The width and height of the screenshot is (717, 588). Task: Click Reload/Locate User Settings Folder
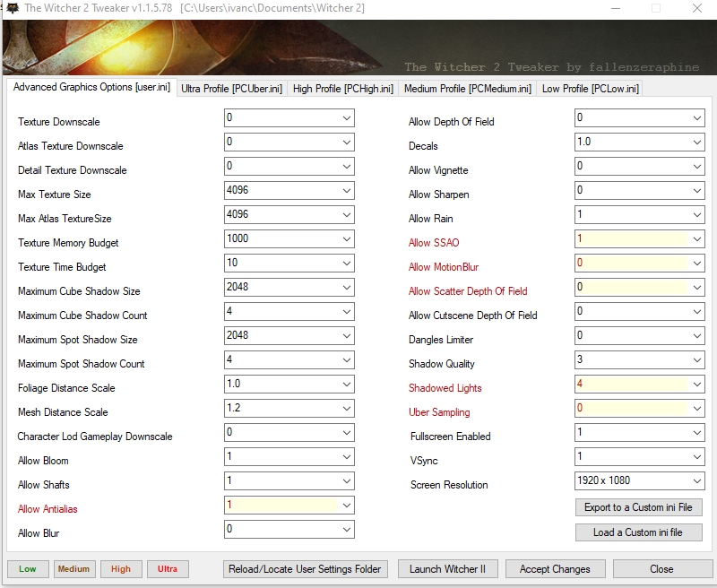[x=305, y=569]
